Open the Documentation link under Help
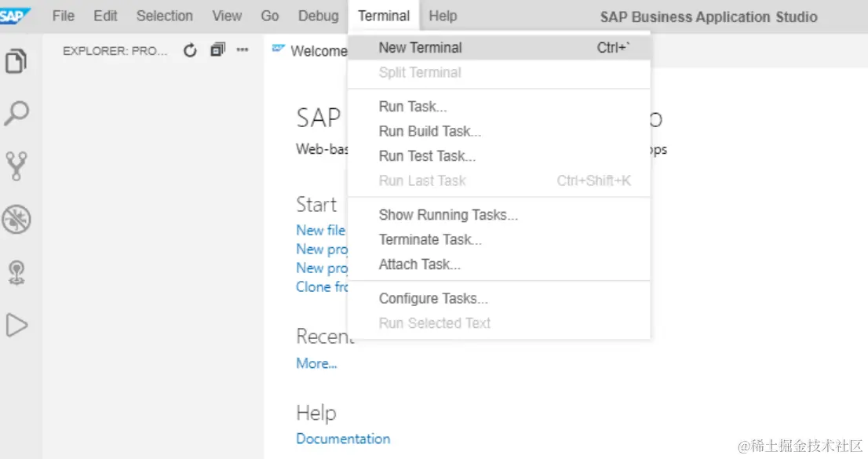The height and width of the screenshot is (459, 868). tap(343, 439)
